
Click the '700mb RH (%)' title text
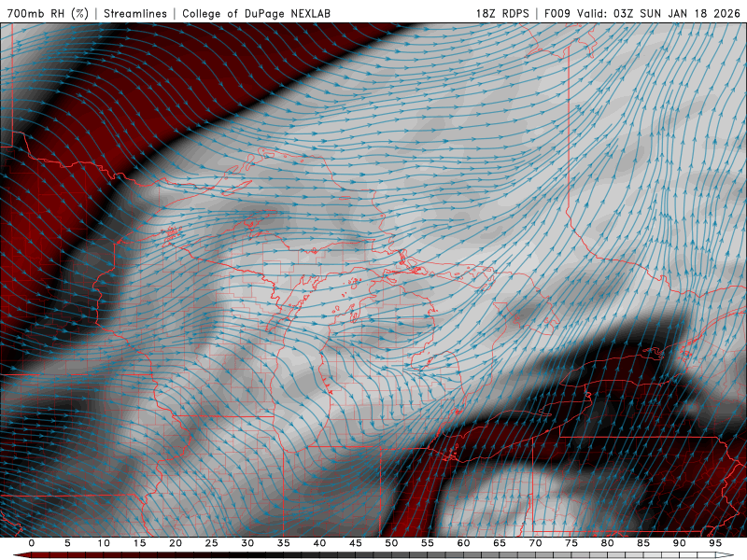tap(49, 14)
